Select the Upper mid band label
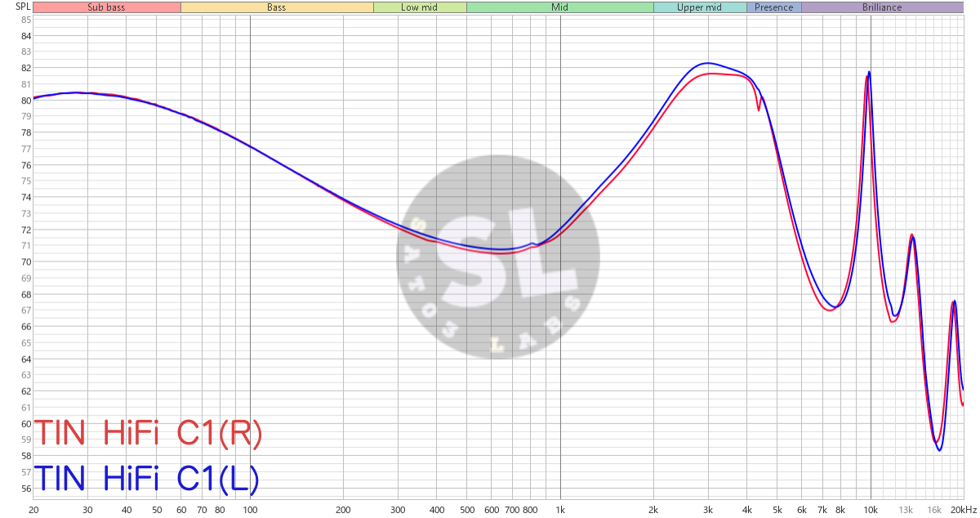The image size is (980, 518). (x=700, y=7)
